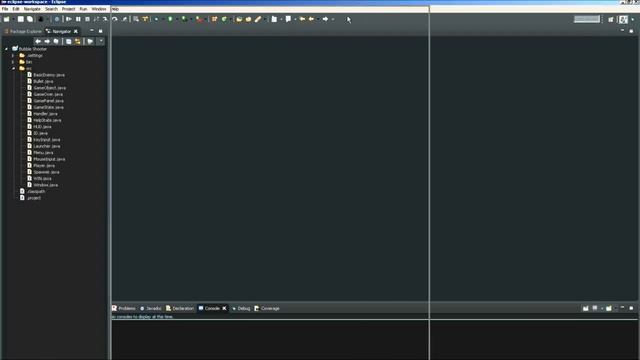640x360 pixels.
Task: Open the File menu
Action: click(x=5, y=9)
